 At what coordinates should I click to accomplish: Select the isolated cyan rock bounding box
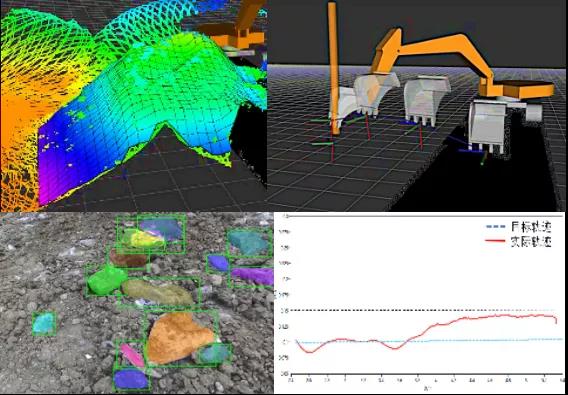pyautogui.click(x=44, y=323)
